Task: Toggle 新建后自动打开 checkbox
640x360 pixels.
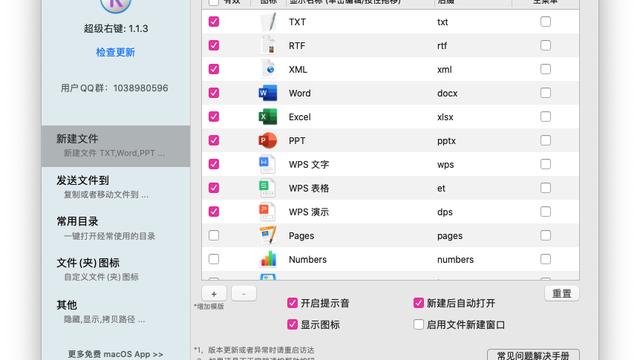Action: (418, 303)
